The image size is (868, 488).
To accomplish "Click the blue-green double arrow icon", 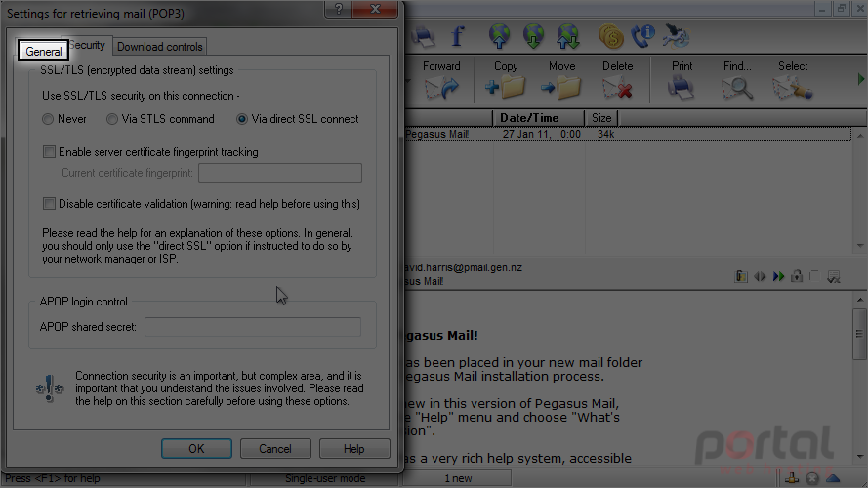I will coord(778,276).
